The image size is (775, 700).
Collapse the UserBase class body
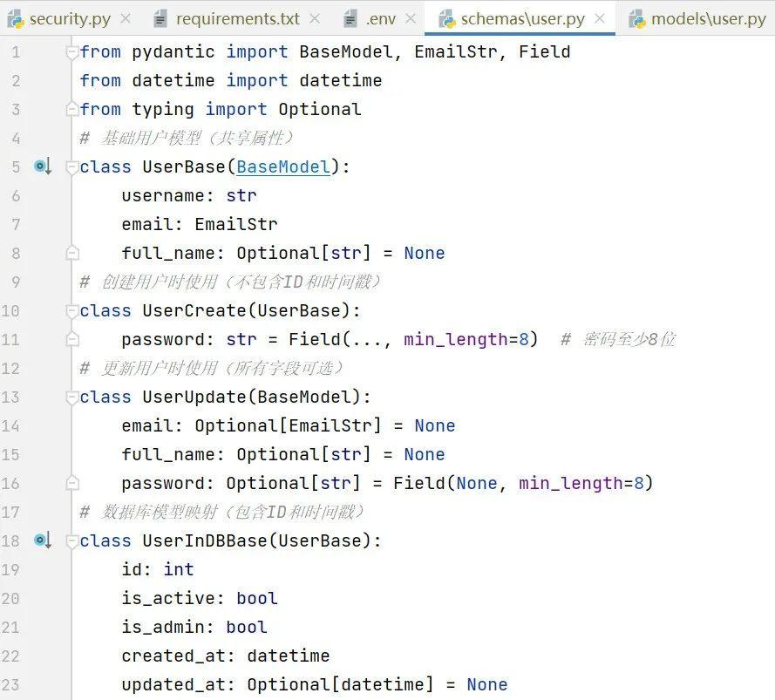71,167
